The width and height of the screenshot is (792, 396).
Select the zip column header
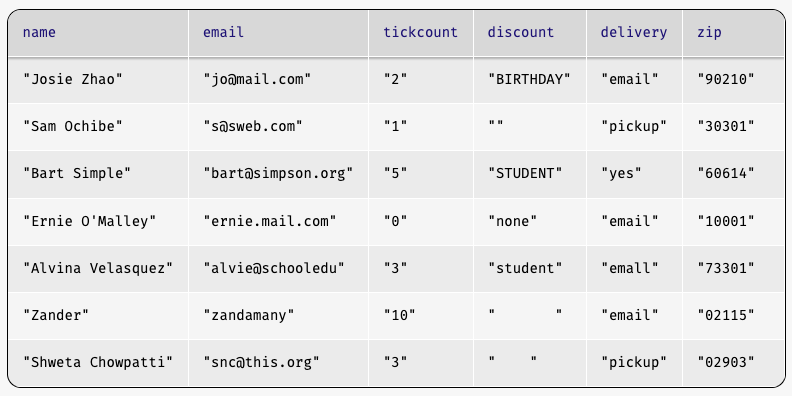click(733, 33)
